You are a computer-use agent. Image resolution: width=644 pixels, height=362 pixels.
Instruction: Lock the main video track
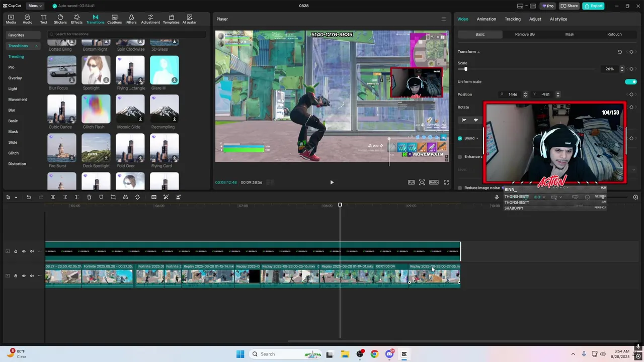tap(16, 276)
